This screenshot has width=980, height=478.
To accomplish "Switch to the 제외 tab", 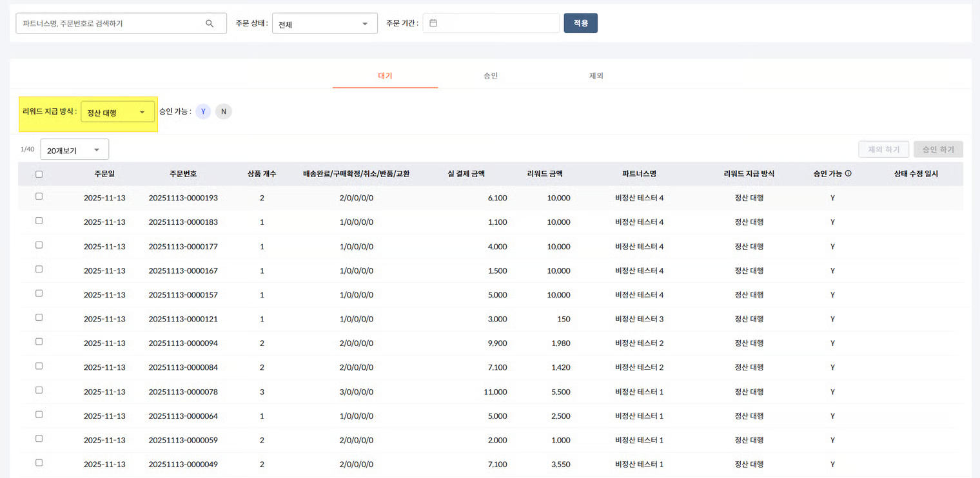I will pyautogui.click(x=596, y=76).
